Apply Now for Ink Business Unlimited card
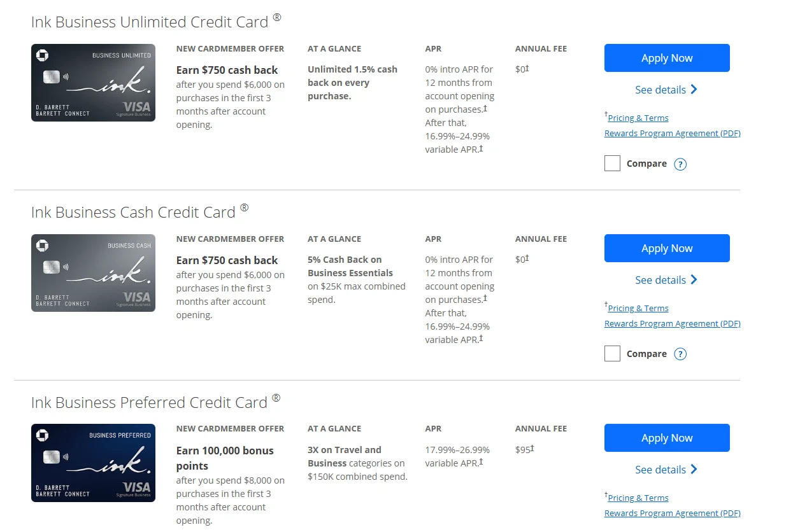 [667, 58]
